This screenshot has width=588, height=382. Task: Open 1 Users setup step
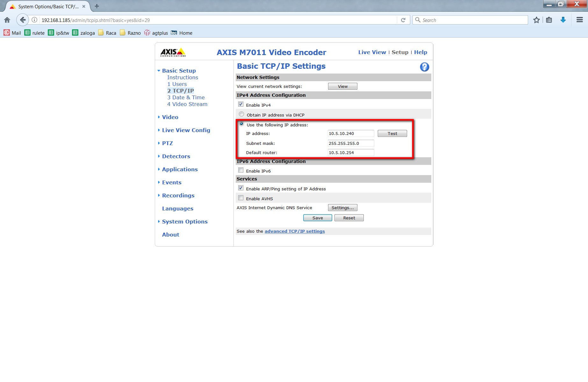(x=177, y=84)
